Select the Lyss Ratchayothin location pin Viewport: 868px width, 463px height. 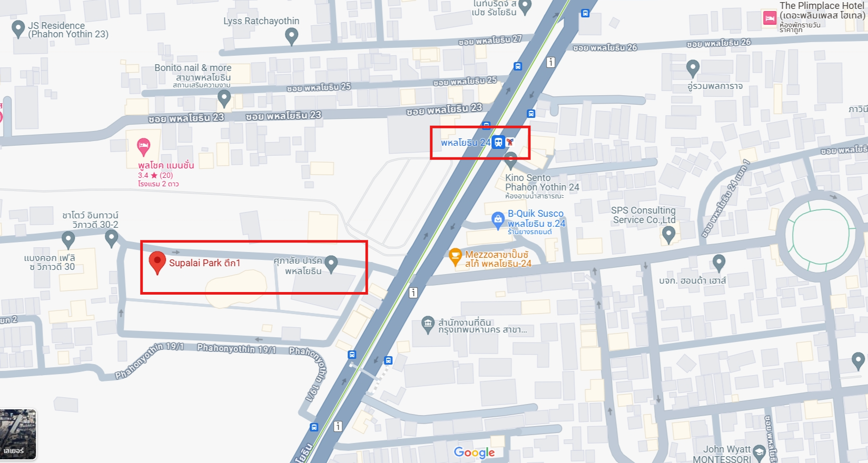[291, 36]
